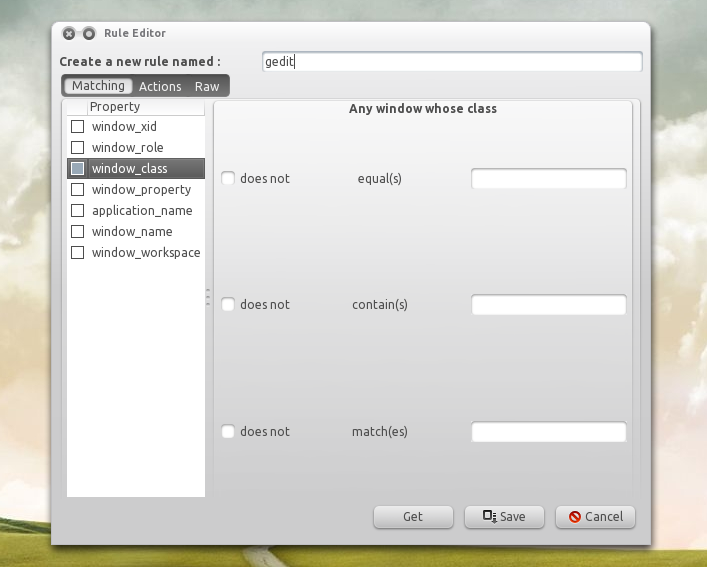Image resolution: width=707 pixels, height=567 pixels.
Task: Click the Get button
Action: 413,517
